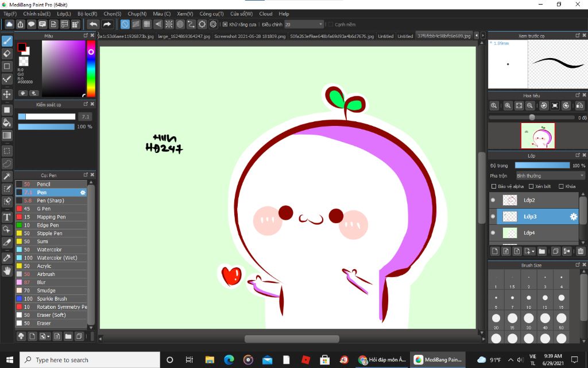Click the Undo arrow in toolbar
Viewport: 588px width, 368px height.
pos(93,24)
